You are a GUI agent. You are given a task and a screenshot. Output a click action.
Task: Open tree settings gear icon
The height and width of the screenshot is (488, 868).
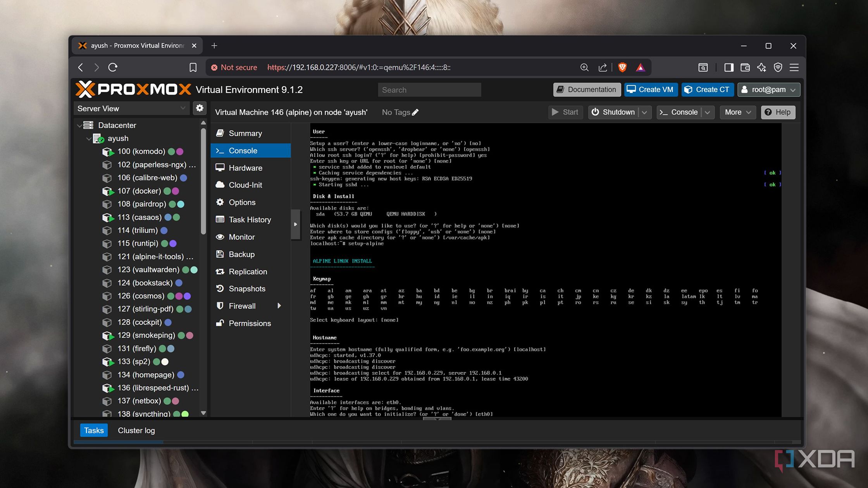[x=200, y=108]
